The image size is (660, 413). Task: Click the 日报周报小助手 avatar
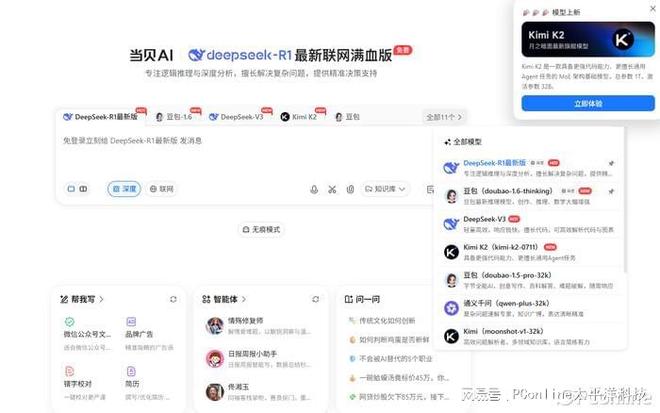coord(215,359)
